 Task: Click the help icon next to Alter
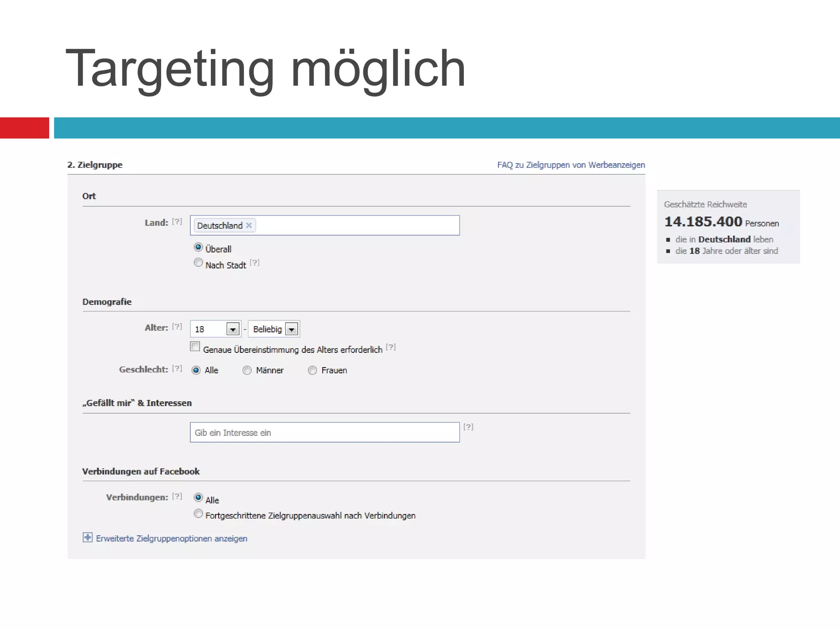177,326
